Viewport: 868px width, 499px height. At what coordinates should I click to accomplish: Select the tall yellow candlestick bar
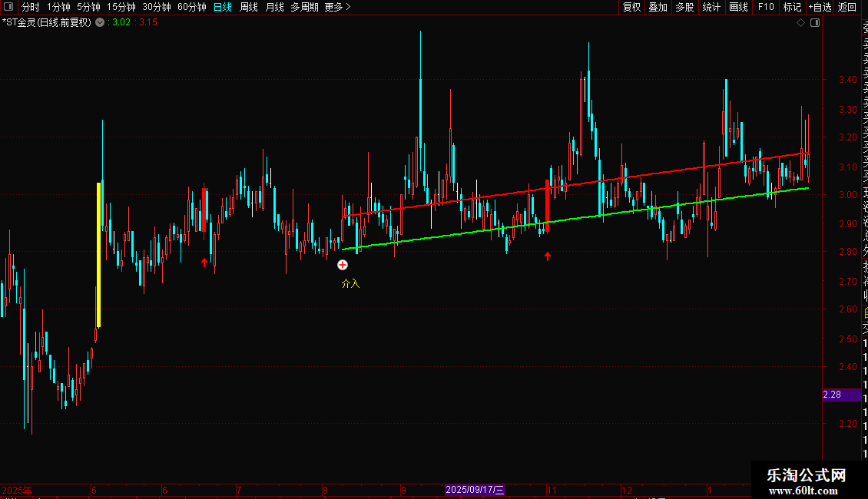98,254
